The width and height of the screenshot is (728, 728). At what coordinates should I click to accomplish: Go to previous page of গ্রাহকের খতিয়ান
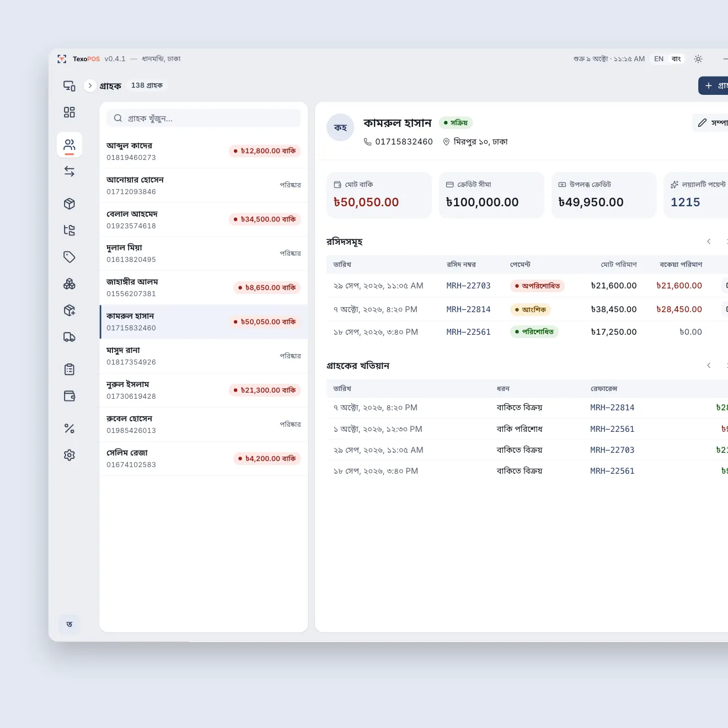click(x=709, y=366)
